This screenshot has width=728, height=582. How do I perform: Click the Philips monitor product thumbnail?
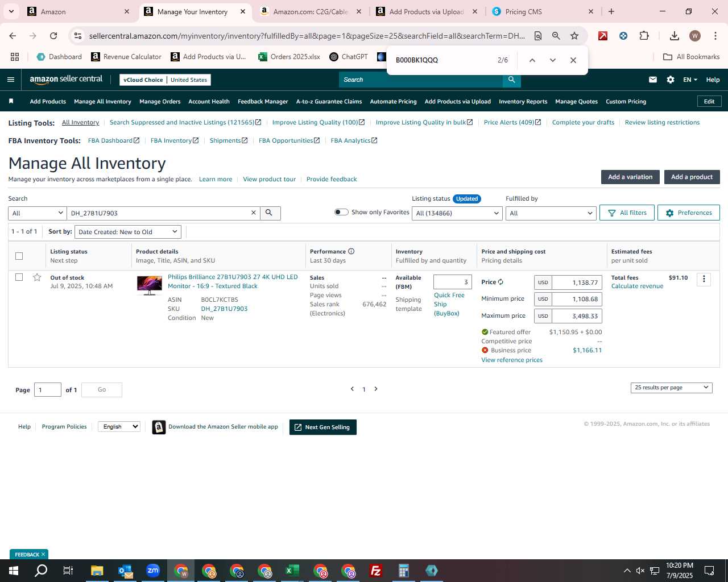click(150, 285)
